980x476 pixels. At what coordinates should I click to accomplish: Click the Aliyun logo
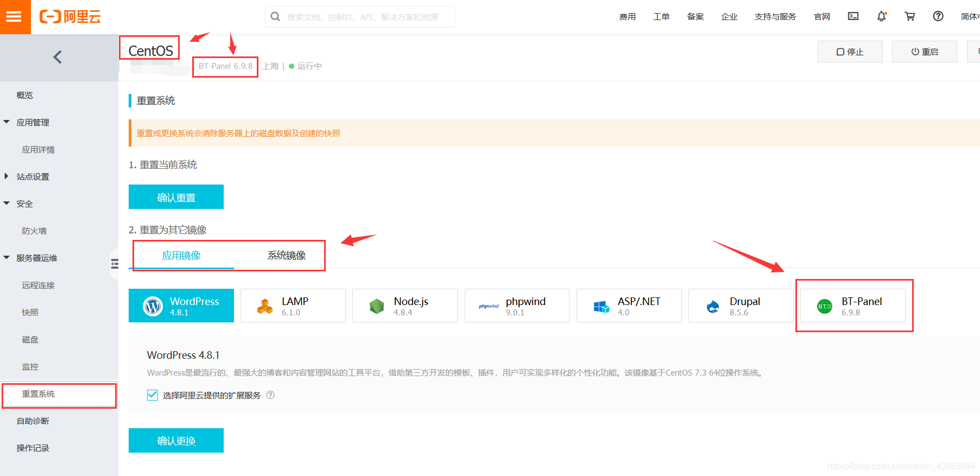point(70,17)
